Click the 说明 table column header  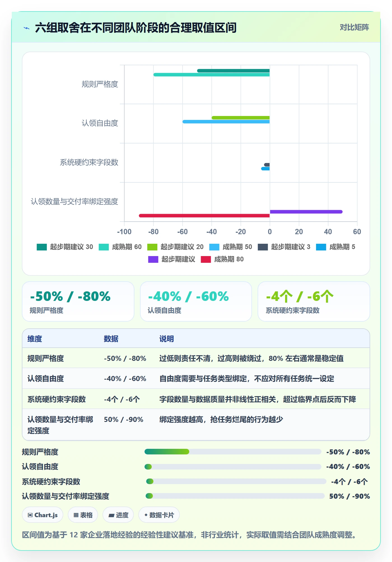(x=167, y=339)
